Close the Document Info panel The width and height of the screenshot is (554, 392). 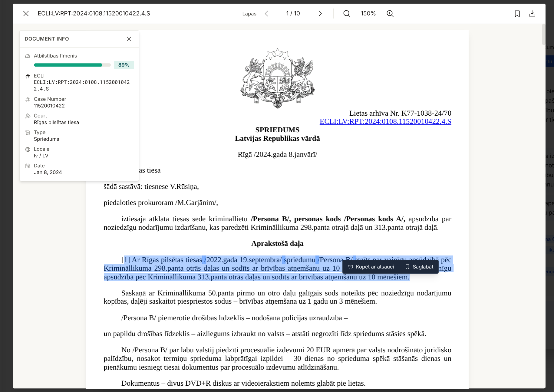129,39
